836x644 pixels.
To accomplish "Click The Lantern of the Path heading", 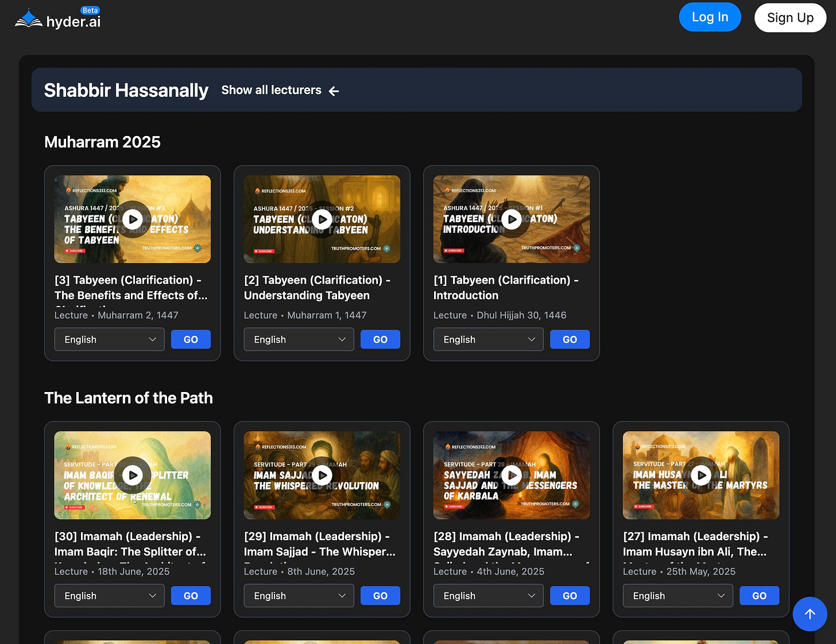I will point(129,398).
